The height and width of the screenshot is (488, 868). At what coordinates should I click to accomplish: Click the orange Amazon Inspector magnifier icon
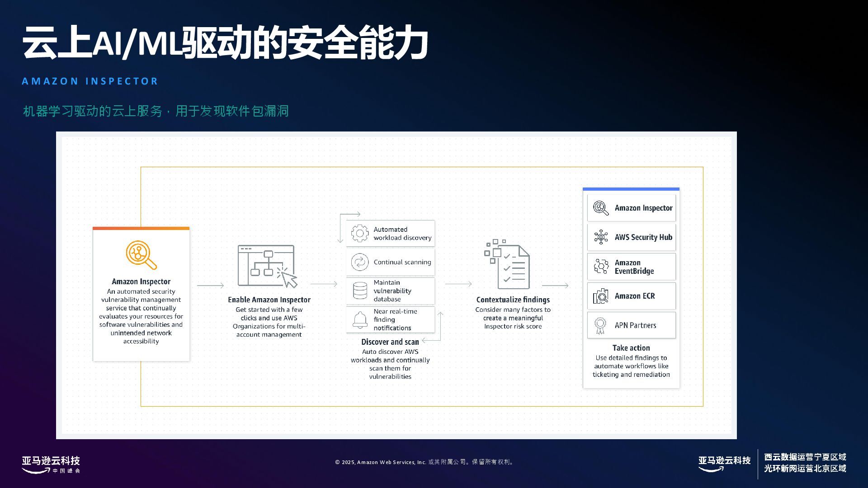(141, 255)
